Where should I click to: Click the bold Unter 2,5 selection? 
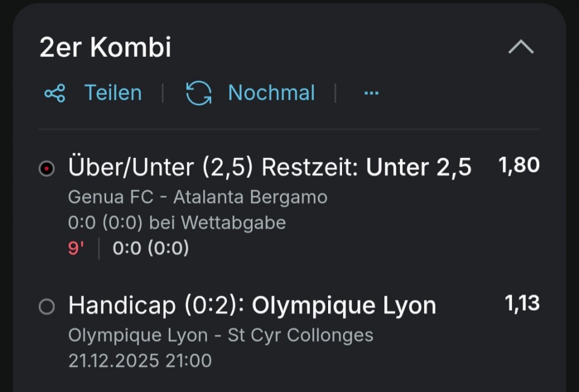pos(419,168)
